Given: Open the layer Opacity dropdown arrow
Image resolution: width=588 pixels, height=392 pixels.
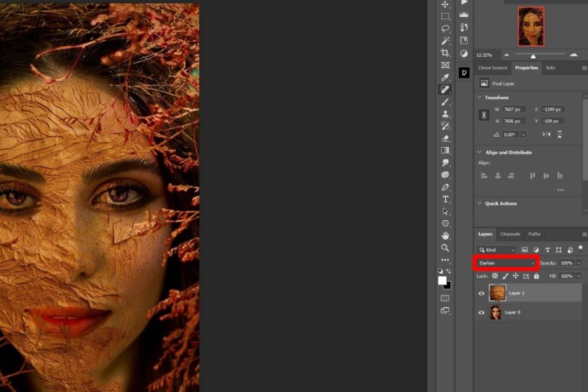Looking at the screenshot, I should coord(579,263).
